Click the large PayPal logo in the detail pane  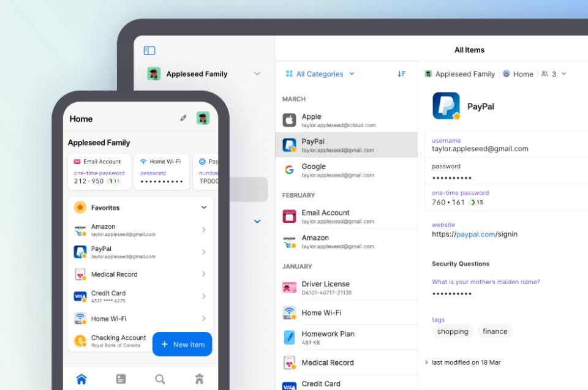click(x=446, y=106)
